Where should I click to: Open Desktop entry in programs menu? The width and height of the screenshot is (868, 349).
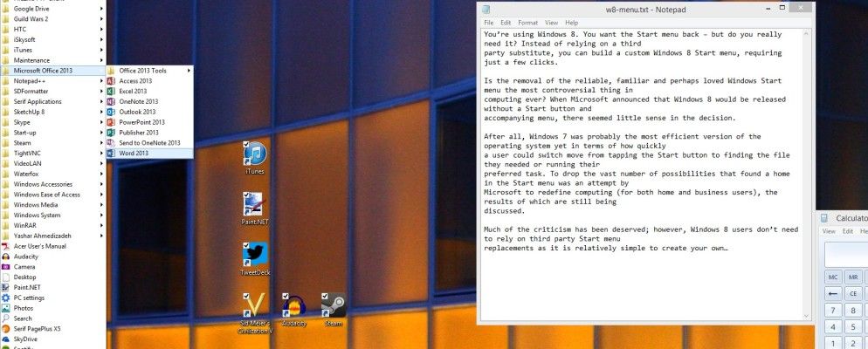(52, 277)
